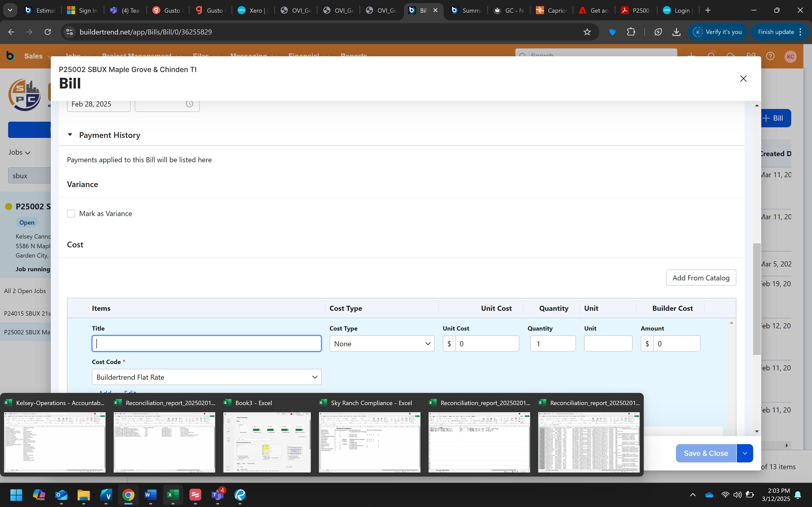This screenshot has width=812, height=507.
Task: Open the Cost Type None dropdown
Action: [x=381, y=344]
